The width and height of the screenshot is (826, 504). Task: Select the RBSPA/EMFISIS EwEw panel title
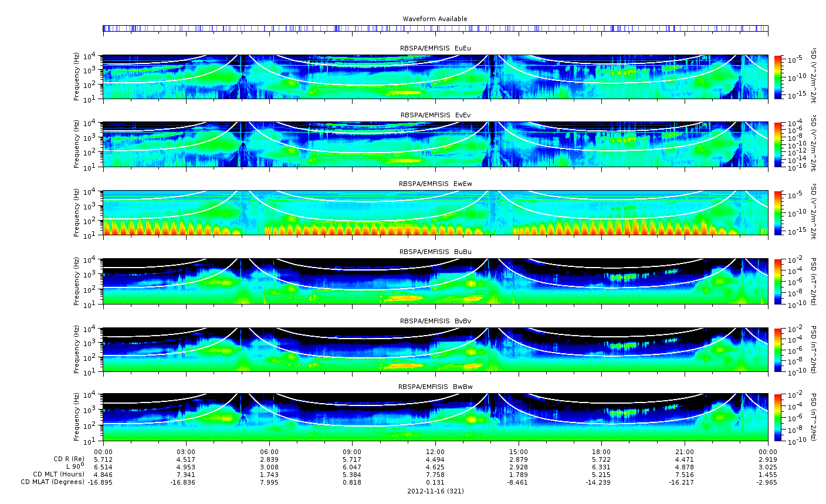tap(435, 184)
